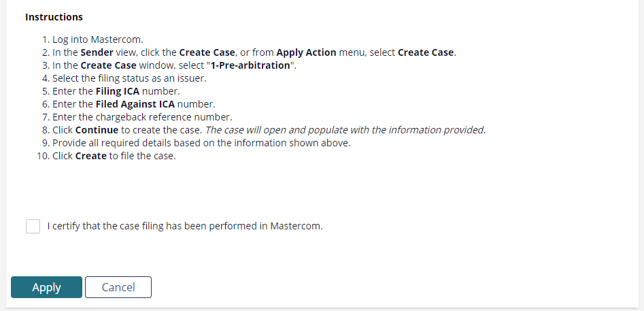Click the bold 'Sender' word in step 2

pos(97,52)
